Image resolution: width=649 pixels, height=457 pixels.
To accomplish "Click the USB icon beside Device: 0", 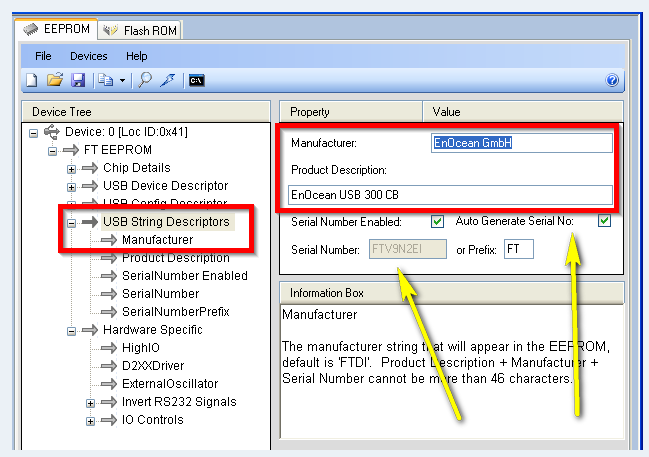I will coord(52,132).
